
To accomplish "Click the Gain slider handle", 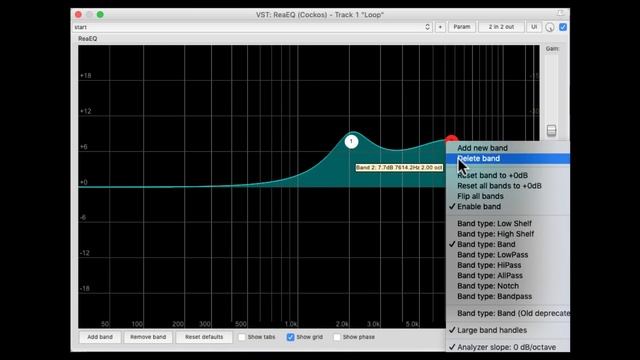I will [x=551, y=131].
